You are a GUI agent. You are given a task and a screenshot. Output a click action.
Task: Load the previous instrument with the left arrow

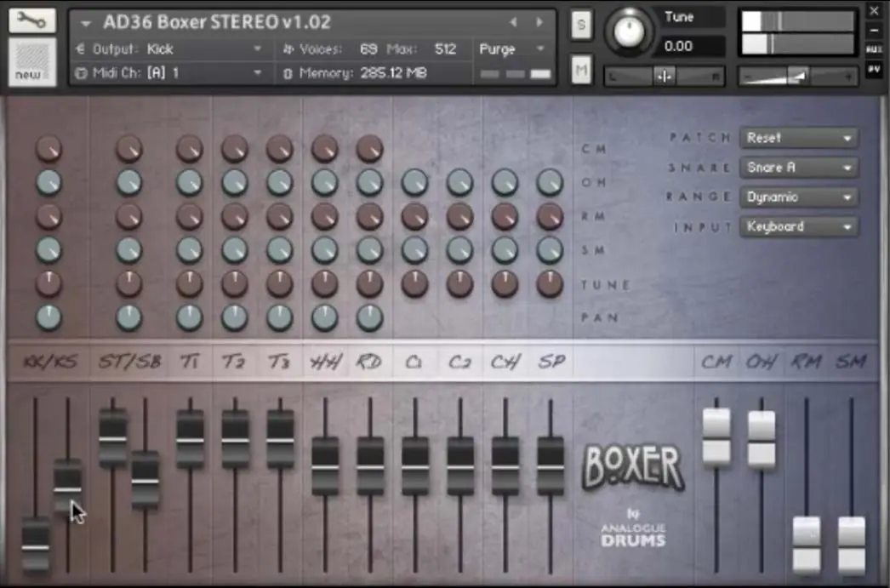(x=513, y=22)
